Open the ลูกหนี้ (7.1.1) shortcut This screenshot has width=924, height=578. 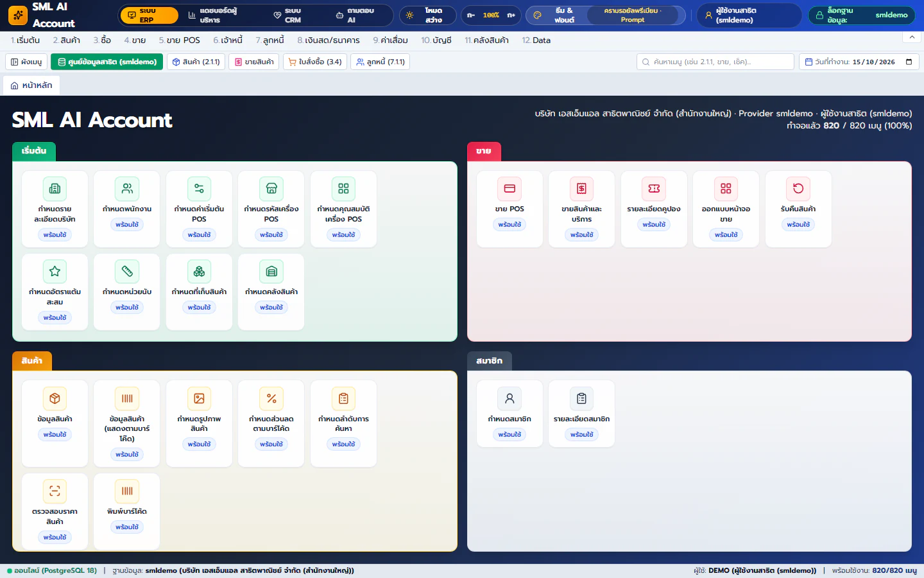point(380,62)
